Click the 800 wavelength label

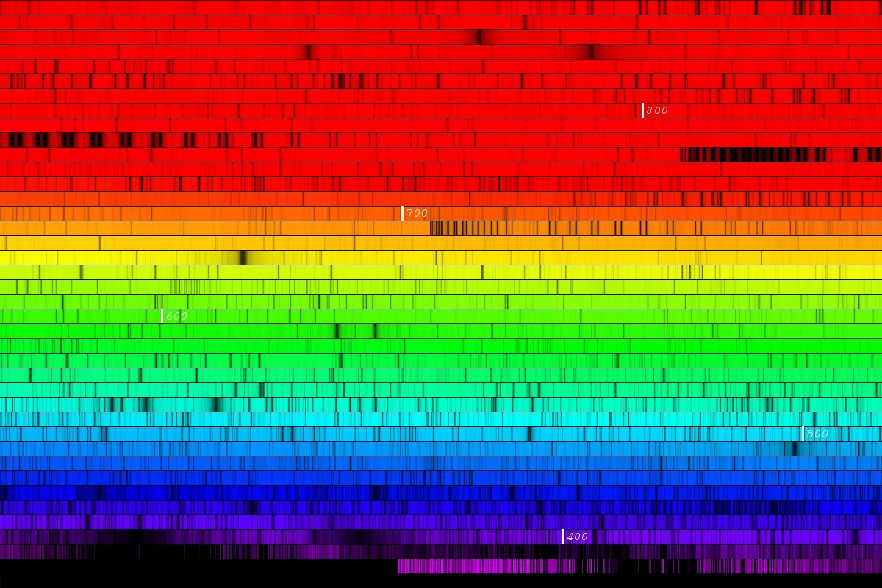click(x=656, y=110)
